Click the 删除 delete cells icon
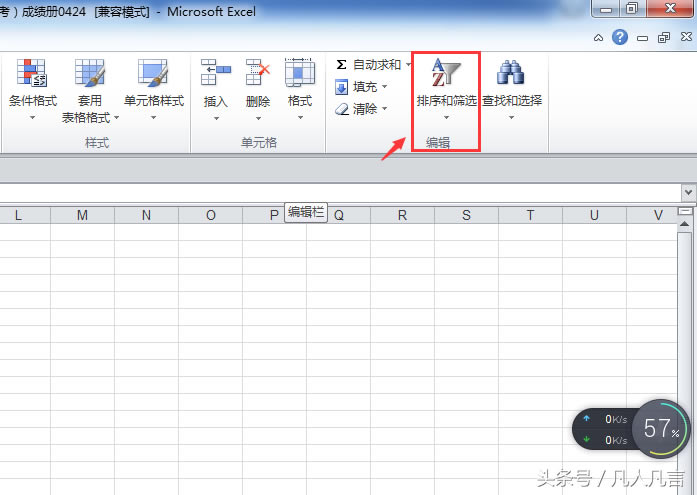This screenshot has width=697, height=495. tap(258, 74)
